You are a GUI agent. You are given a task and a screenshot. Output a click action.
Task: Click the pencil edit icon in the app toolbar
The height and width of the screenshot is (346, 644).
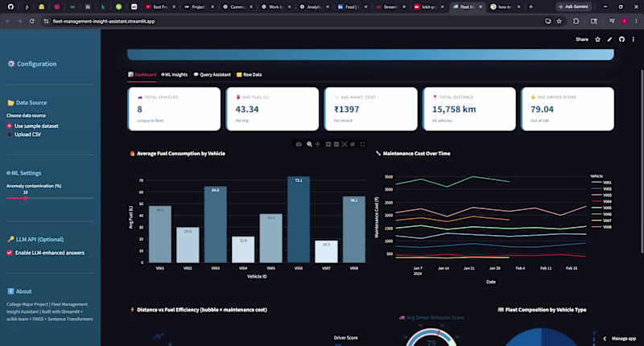pyautogui.click(x=609, y=39)
